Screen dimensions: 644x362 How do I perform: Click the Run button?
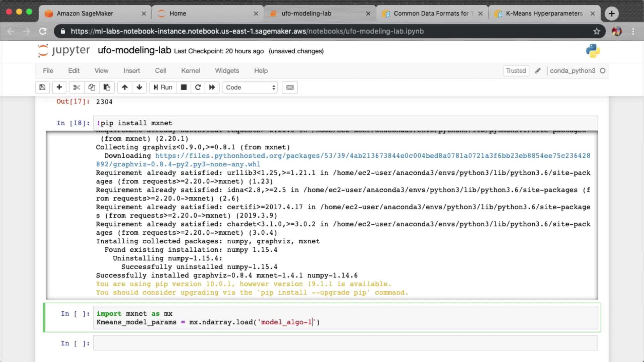click(163, 87)
